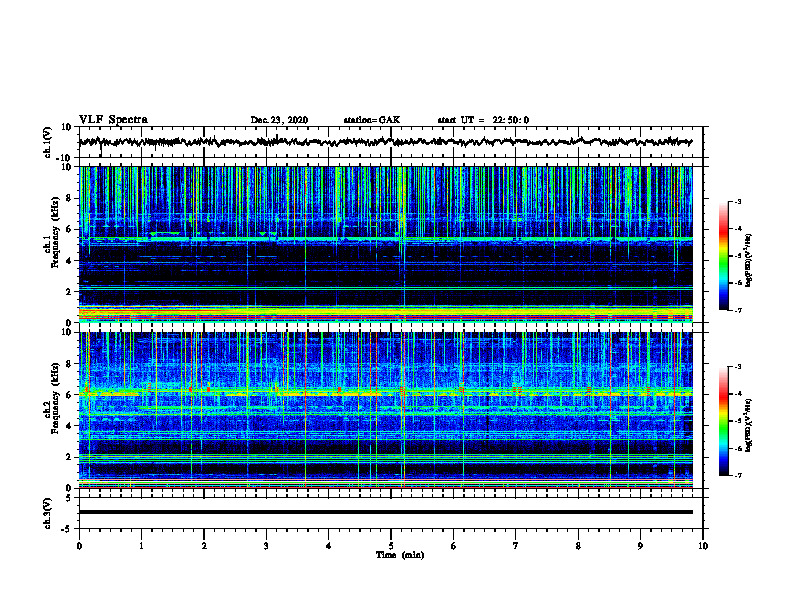Click time tick label '9' on x-axis
This screenshot has width=792, height=612.
(x=640, y=546)
